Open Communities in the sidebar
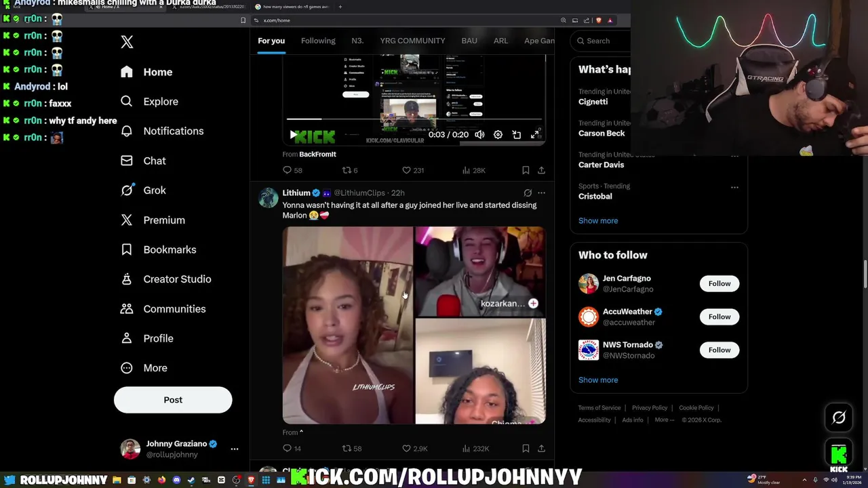 click(163, 308)
